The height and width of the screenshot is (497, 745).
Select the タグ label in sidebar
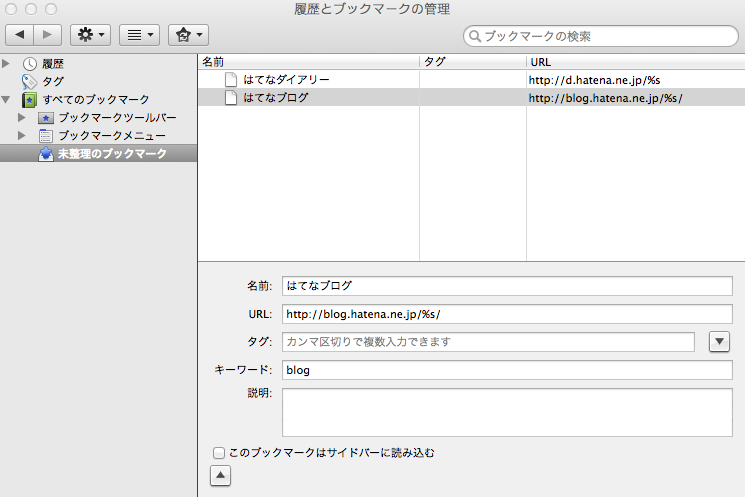pyautogui.click(x=53, y=82)
